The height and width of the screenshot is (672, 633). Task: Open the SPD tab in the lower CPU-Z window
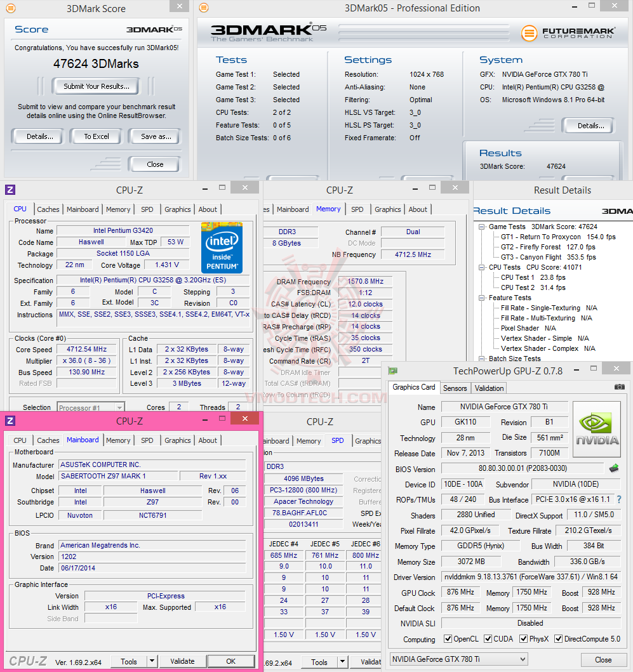pos(338,440)
